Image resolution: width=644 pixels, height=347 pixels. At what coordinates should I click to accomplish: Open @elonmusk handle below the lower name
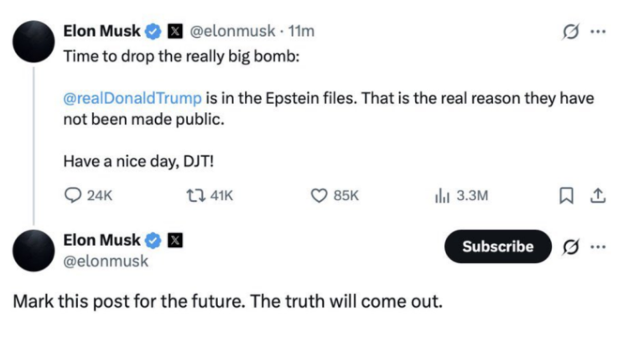coord(106,261)
